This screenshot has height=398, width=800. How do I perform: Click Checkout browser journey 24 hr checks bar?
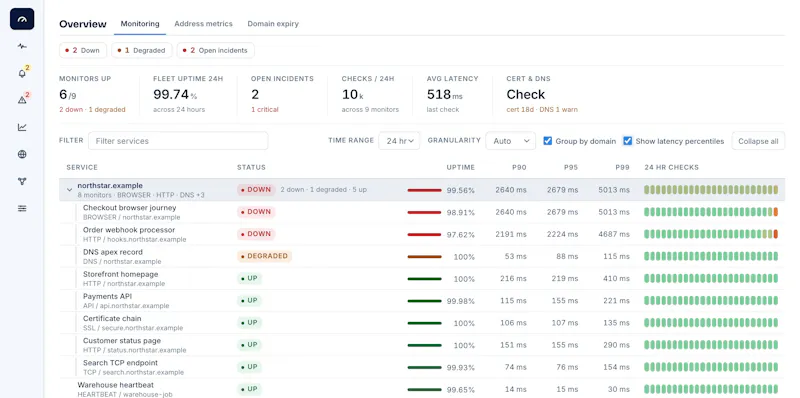(711, 212)
